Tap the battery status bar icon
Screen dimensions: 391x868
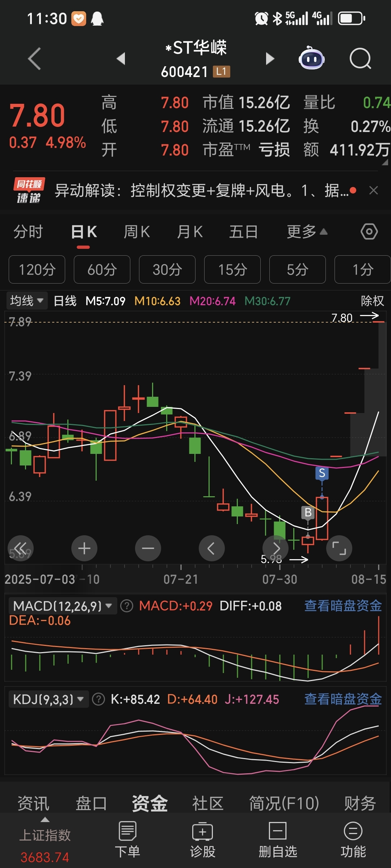pyautogui.click(x=352, y=18)
